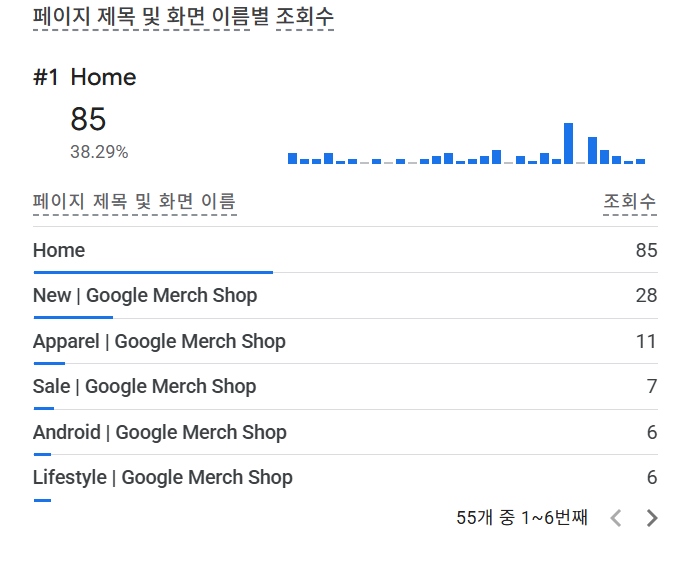Select the Sale | Google Merch Shop row

(x=345, y=387)
